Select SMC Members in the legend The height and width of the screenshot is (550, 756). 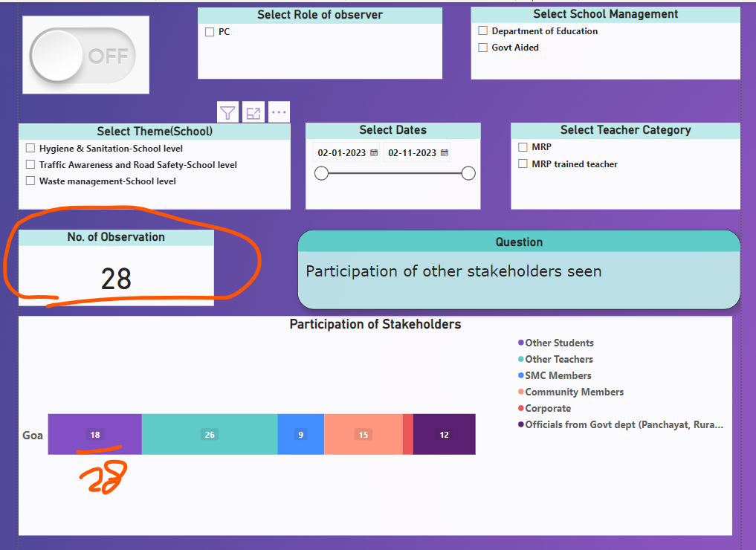point(555,375)
